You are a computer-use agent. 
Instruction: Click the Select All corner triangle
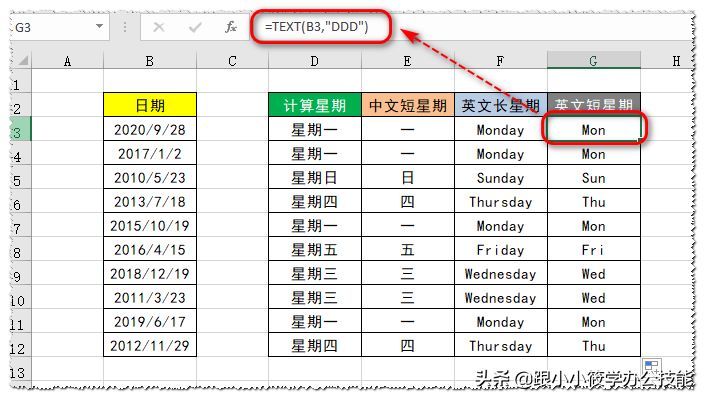pyautogui.click(x=22, y=60)
